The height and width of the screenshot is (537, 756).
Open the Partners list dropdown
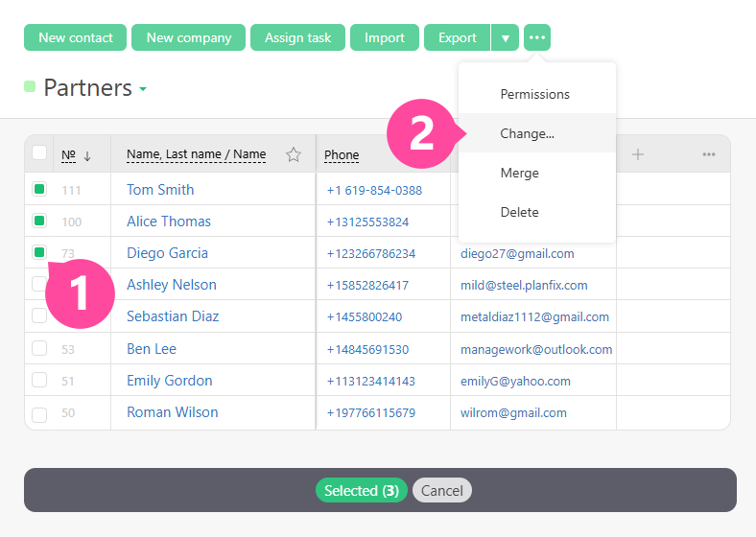[x=143, y=89]
